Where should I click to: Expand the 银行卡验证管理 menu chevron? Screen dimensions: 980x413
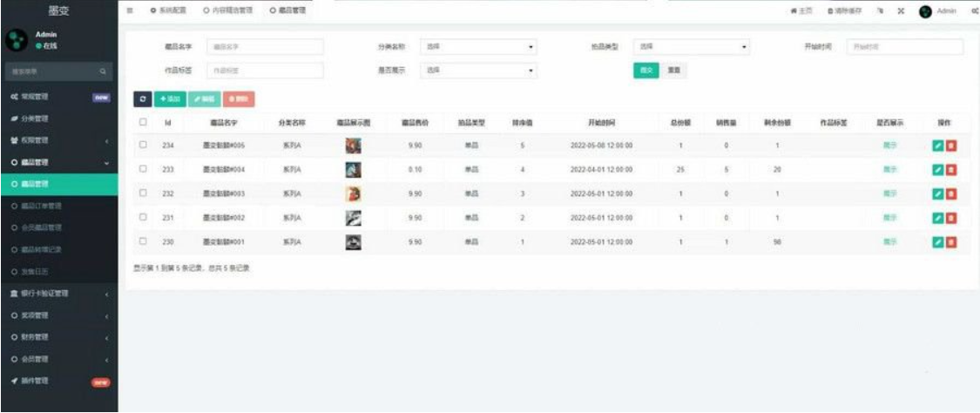click(x=107, y=295)
